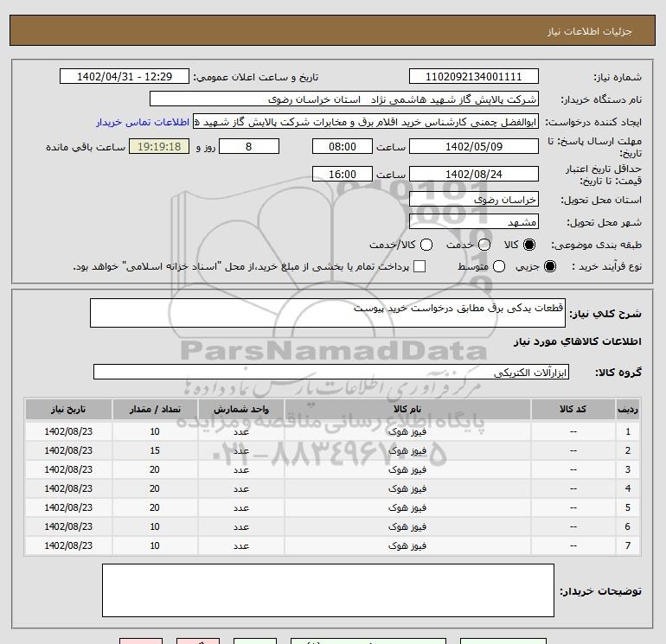This screenshot has width=666, height=644.
Task: Click the remaining days field showing 8
Action: tap(249, 146)
